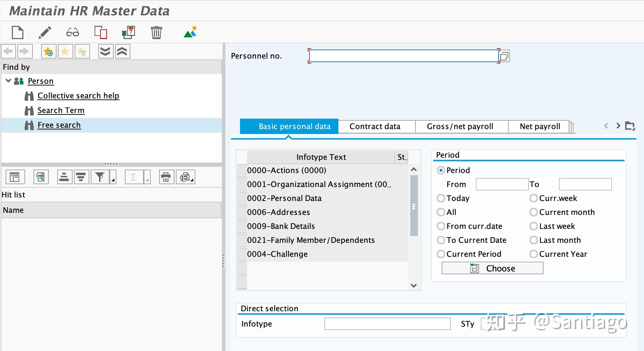Click the Print icon in the hit list toolbar
Screen dimensions: 644x351
[166, 177]
